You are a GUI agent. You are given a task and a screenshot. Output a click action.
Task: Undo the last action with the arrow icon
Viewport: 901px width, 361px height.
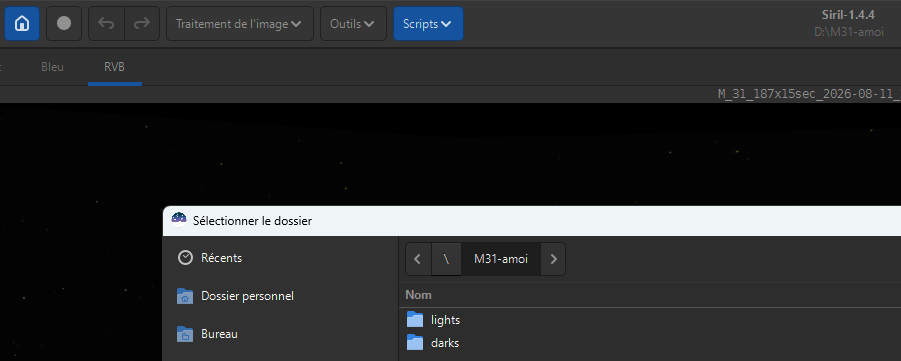point(106,24)
